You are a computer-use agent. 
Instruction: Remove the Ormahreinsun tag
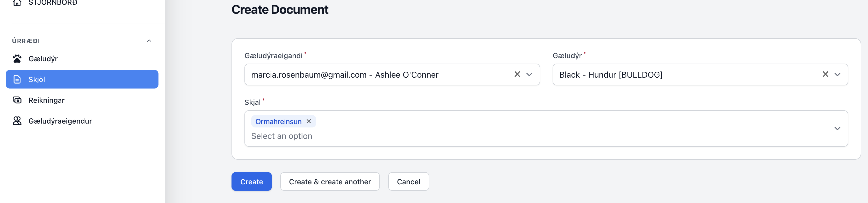coord(309,121)
